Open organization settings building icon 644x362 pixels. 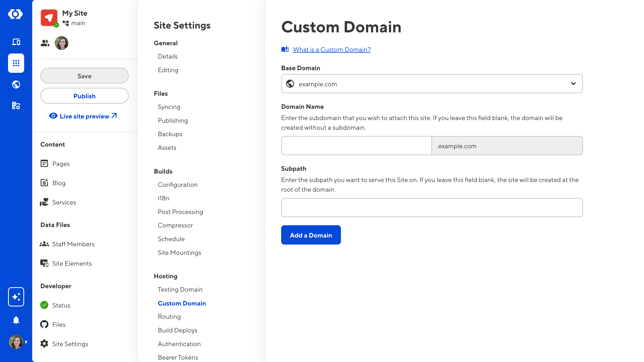(16, 106)
